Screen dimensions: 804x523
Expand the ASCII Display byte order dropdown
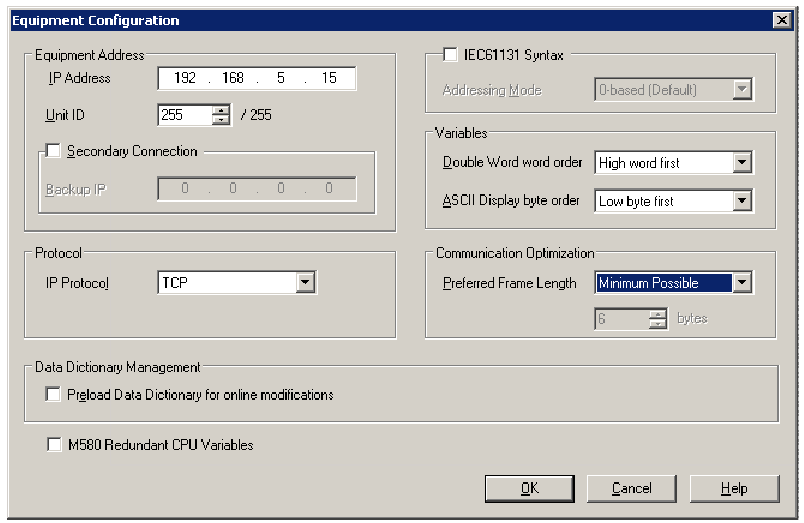pos(741,200)
